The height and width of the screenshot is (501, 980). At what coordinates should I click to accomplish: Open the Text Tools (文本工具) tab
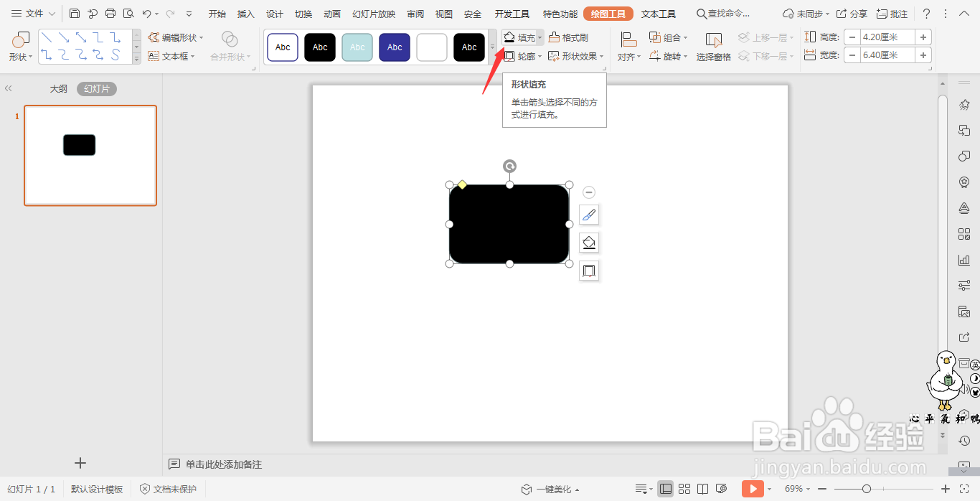click(x=659, y=14)
